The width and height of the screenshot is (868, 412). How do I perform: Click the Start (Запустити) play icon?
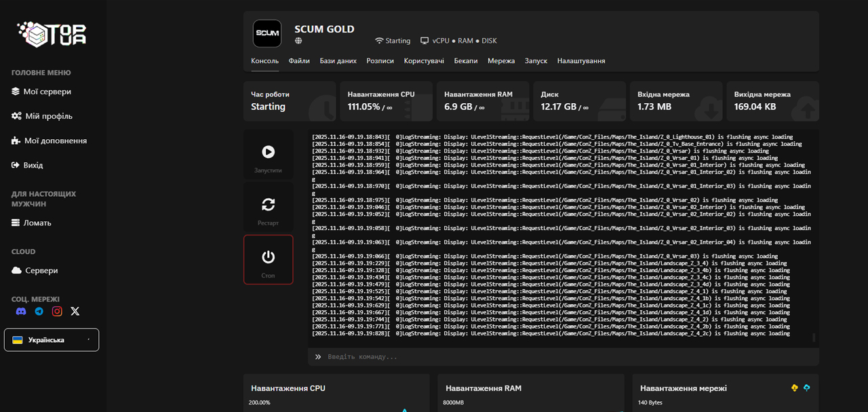pos(269,152)
